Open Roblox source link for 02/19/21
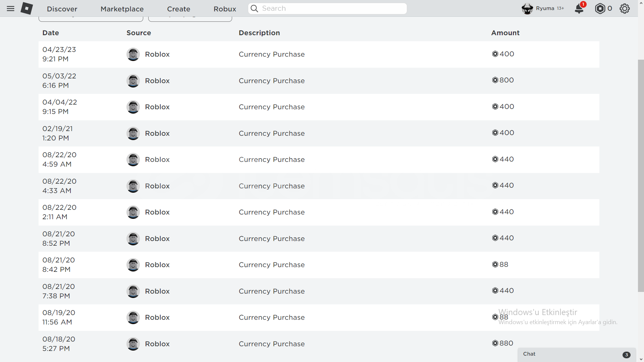This screenshot has height=362, width=644. point(157,133)
